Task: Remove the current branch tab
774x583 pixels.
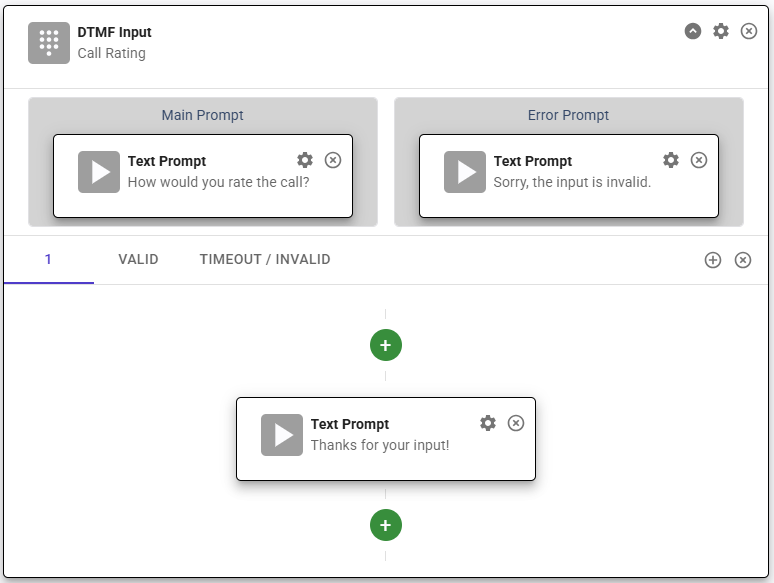Action: pyautogui.click(x=743, y=260)
